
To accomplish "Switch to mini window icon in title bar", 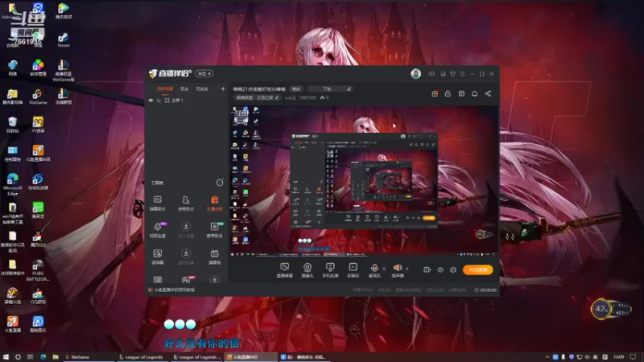I will [443, 74].
